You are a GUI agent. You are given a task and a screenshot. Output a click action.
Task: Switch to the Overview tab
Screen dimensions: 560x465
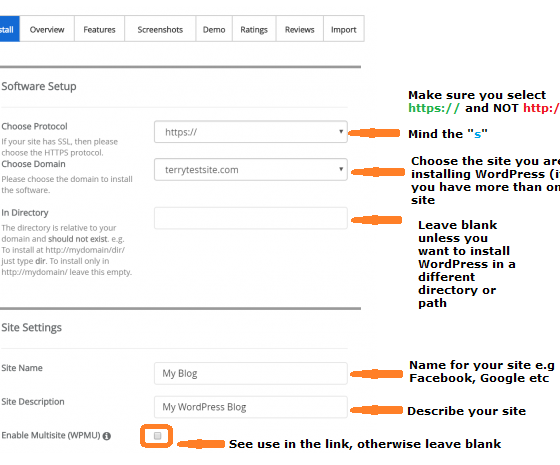click(x=47, y=29)
